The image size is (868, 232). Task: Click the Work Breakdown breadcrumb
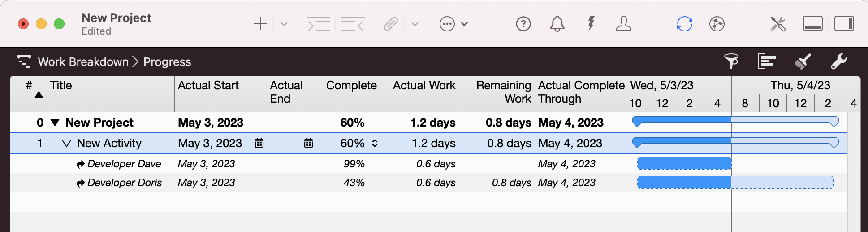coord(83,62)
